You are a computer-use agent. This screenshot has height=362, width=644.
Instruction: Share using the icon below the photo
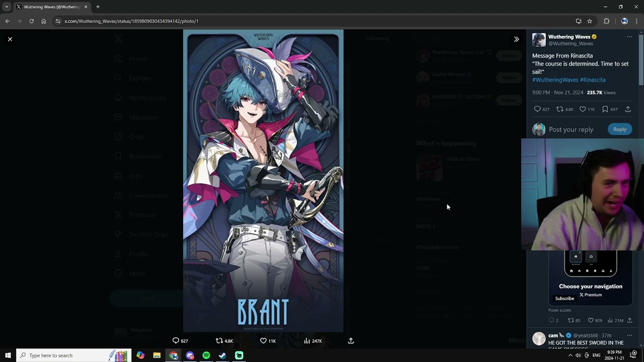pos(351,341)
